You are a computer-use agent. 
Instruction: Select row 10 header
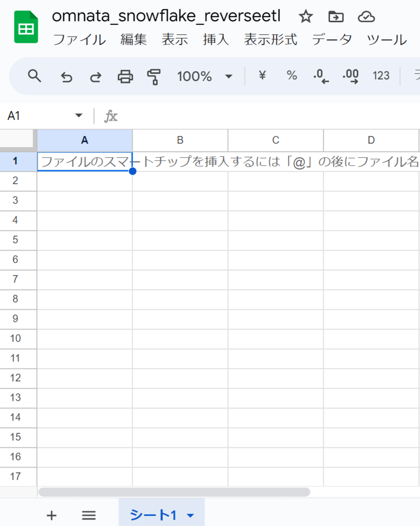[x=18, y=339]
